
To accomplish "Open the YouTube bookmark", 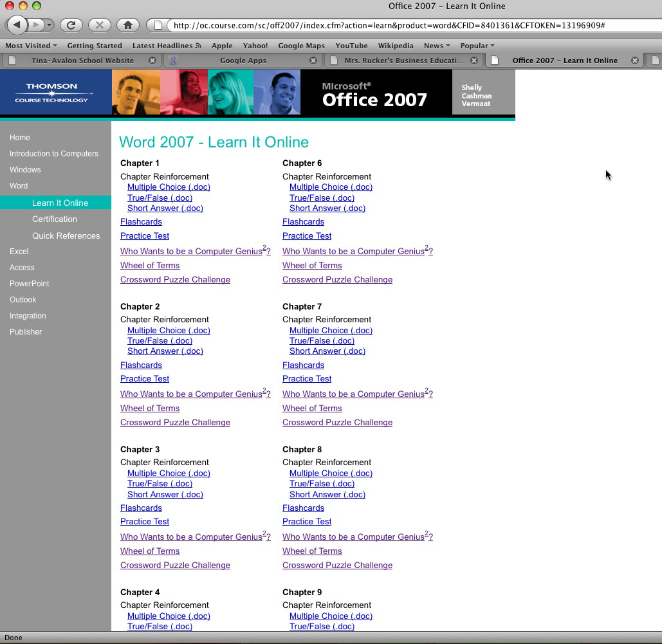I will coord(352,46).
